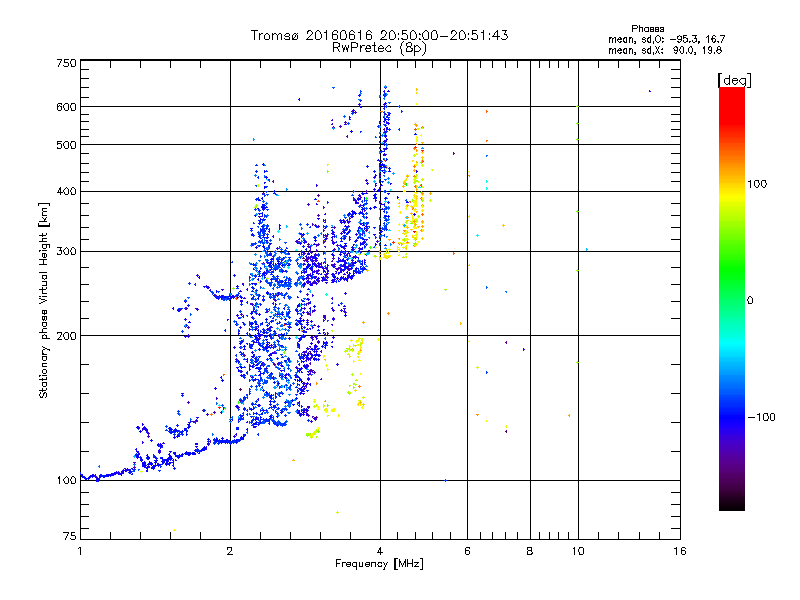Click the 'Frequency [MHz]' x-axis label
This screenshot has width=800, height=600.
coord(379,564)
